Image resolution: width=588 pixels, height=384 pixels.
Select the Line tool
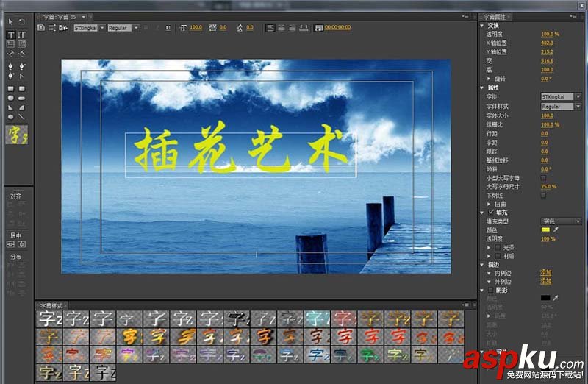click(22, 117)
